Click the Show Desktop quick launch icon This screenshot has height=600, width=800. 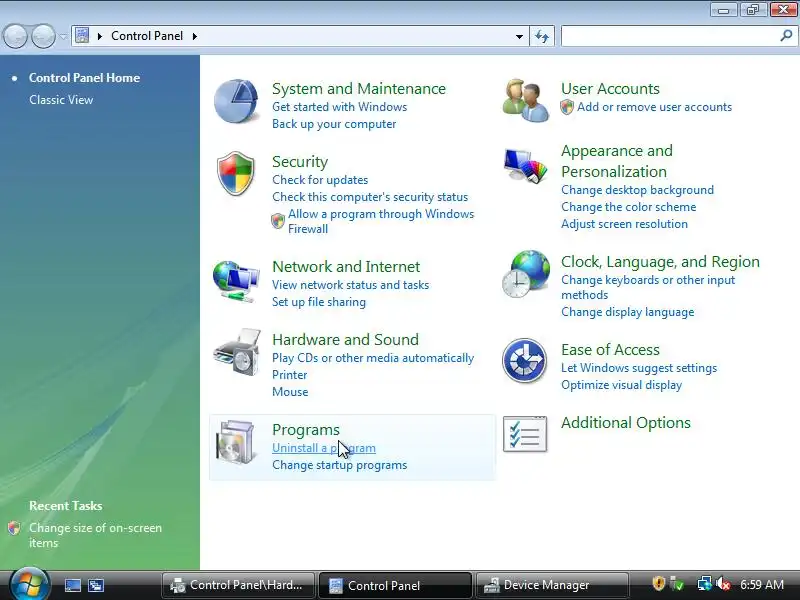point(72,585)
